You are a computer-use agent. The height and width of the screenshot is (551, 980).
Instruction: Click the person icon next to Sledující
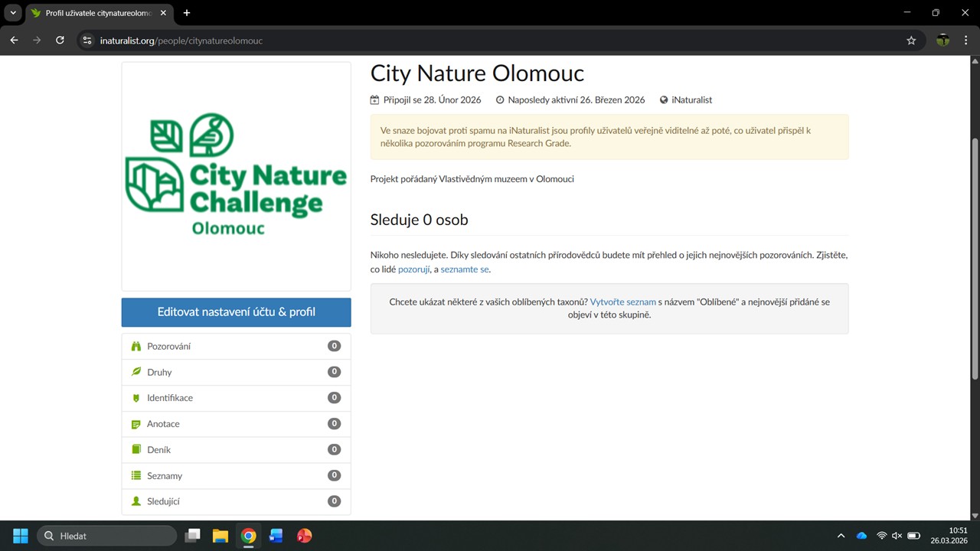pos(136,501)
